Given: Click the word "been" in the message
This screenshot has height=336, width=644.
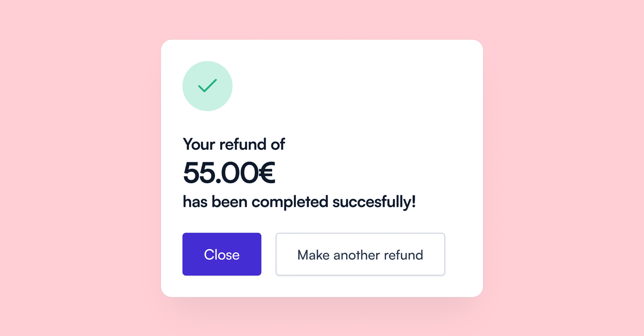Looking at the screenshot, I should [x=229, y=202].
